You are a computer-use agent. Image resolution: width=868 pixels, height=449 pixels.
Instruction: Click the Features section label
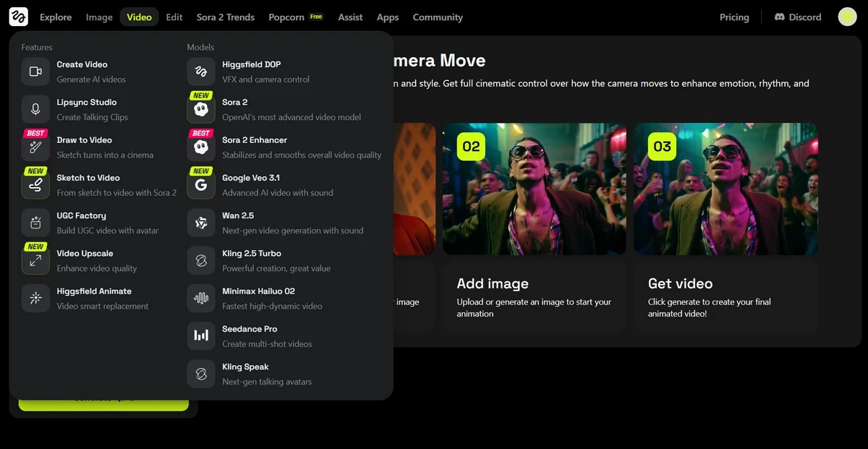(x=37, y=47)
